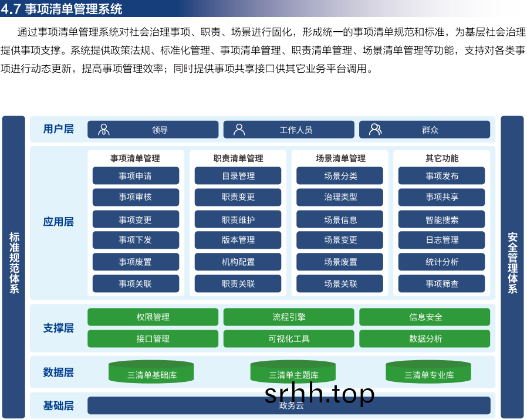
Task: Click the green 数据分析 block
Action: click(424, 338)
